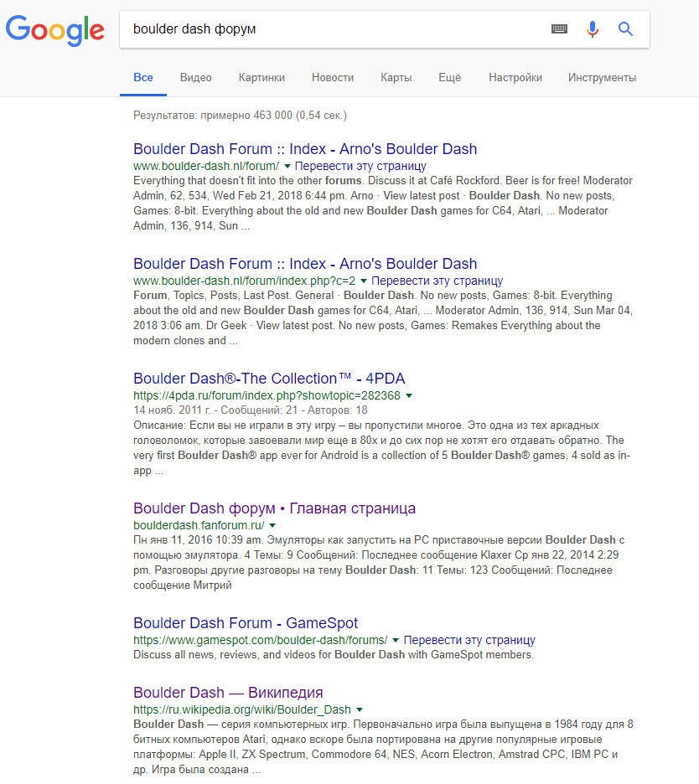Click the '14 нояб. 2011 г. - Сообщений: 21' line

click(250, 410)
